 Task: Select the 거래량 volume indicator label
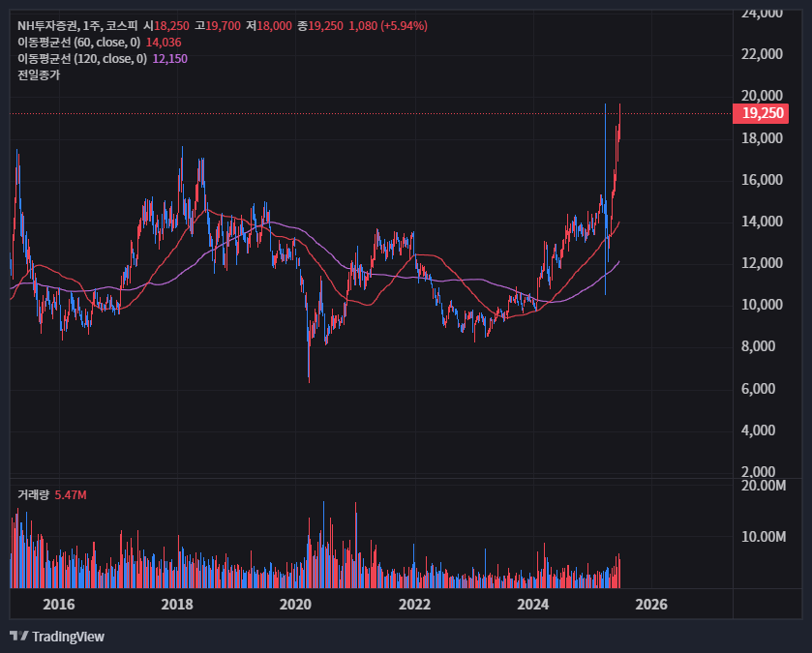tap(33, 494)
